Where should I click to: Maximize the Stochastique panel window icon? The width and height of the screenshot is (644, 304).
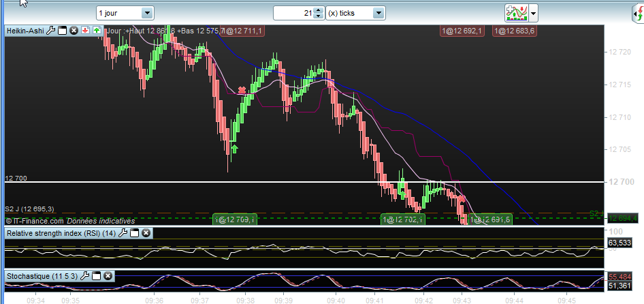click(96, 276)
